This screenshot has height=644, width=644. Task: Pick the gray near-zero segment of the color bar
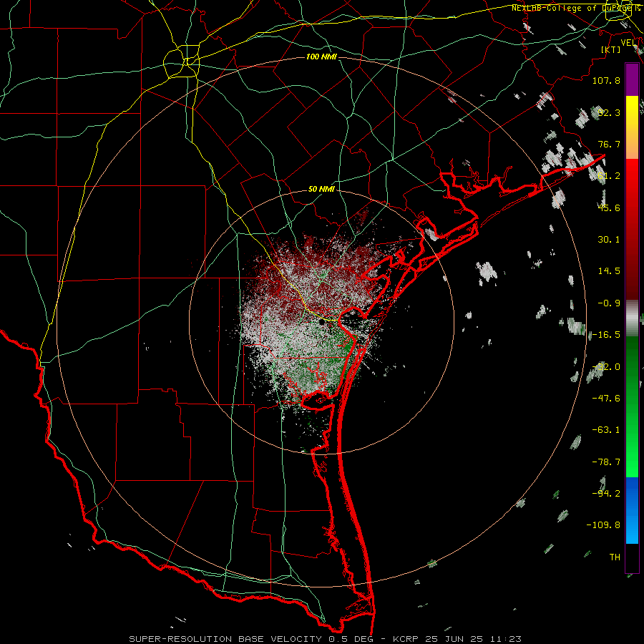coord(632,318)
